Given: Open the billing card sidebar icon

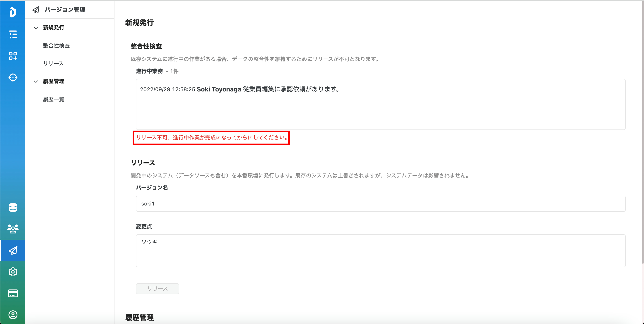Looking at the screenshot, I should pos(13,293).
